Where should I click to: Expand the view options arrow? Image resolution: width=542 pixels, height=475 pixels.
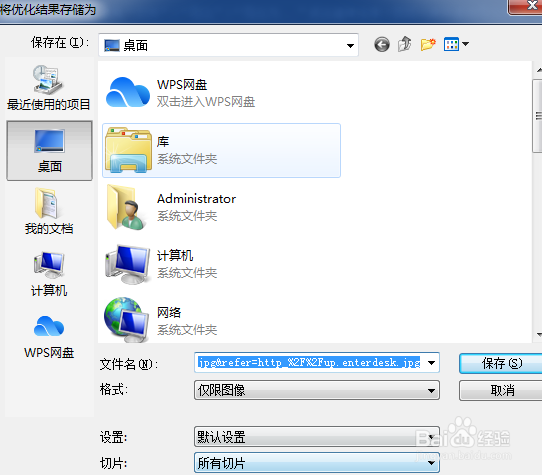[465, 44]
